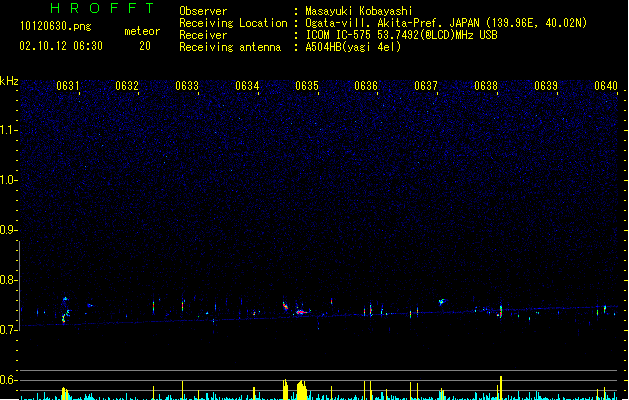Image resolution: width=629 pixels, height=400 pixels.
Task: Click the tall yellow power spike near 0638
Action: pyautogui.click(x=501, y=388)
